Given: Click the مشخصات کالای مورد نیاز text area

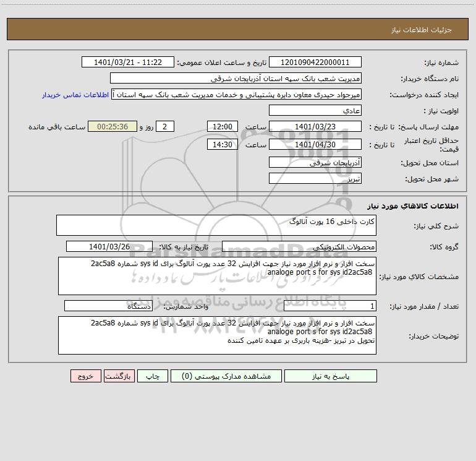Looking at the screenshot, I should click(217, 276).
